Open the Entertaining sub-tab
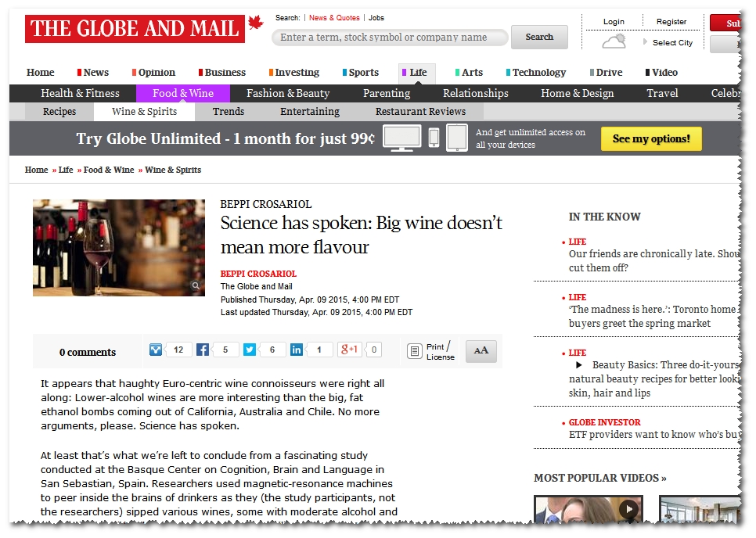Image resolution: width=756 pixels, height=538 pixels. pos(310,111)
